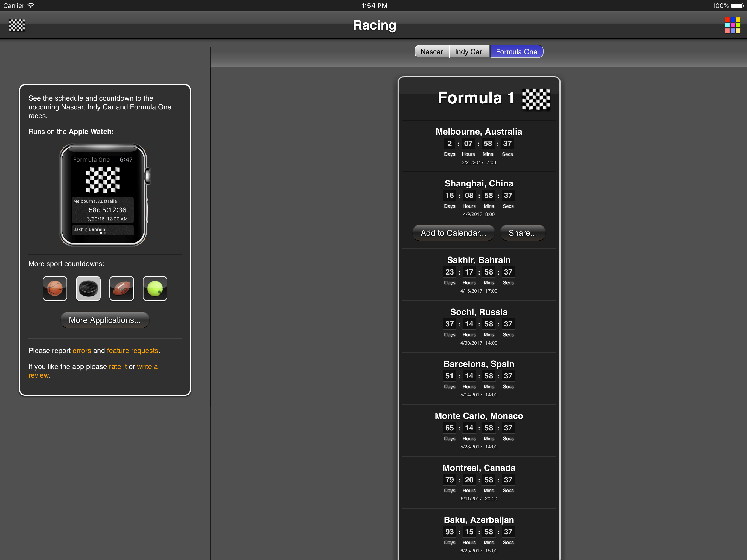747x560 pixels.
Task: Tap the 1:54 PM clock in status bar
Action: point(374,5)
